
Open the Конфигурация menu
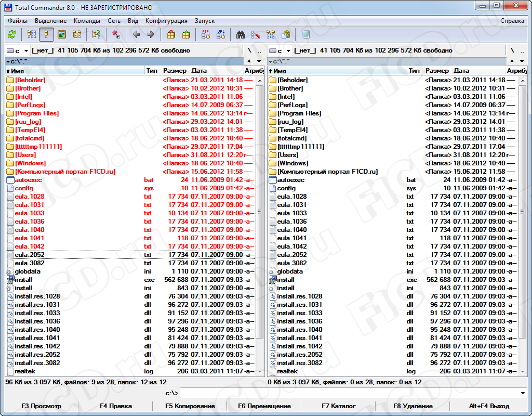(x=166, y=21)
